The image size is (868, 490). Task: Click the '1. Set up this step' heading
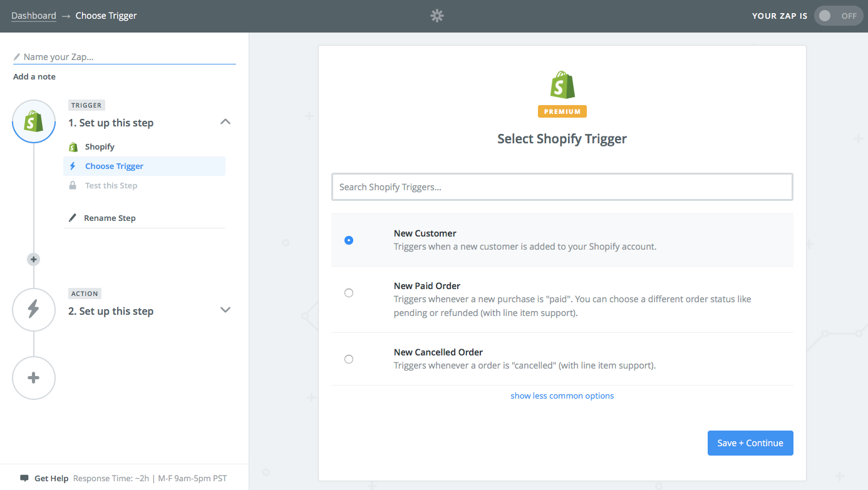tap(111, 123)
